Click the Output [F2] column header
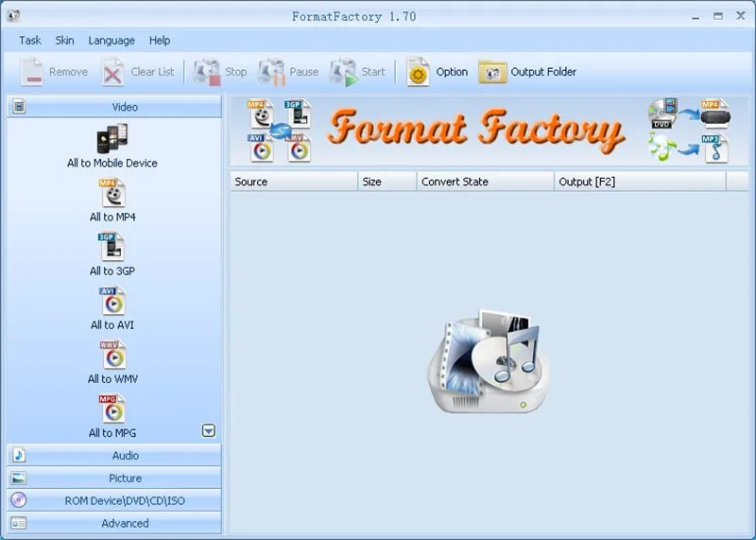 pos(640,182)
